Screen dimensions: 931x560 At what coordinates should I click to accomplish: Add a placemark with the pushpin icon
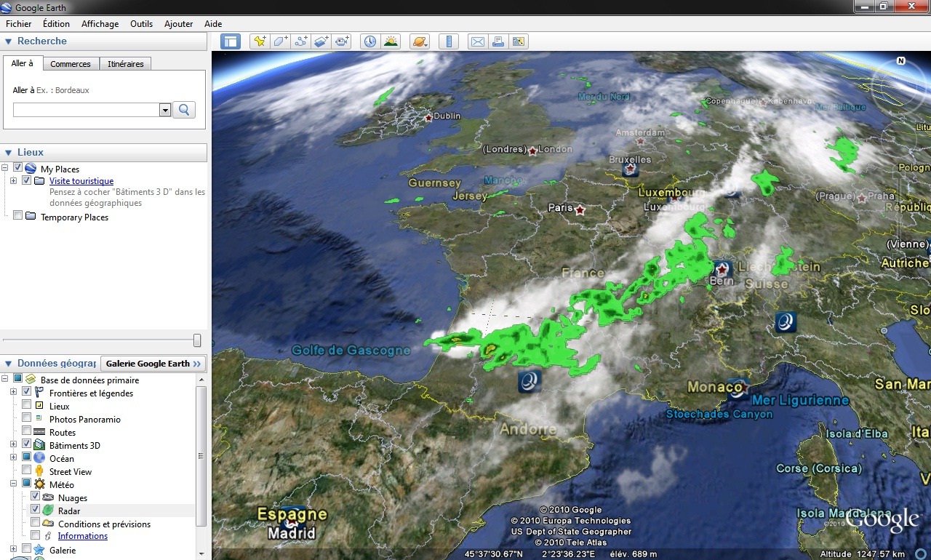[259, 41]
